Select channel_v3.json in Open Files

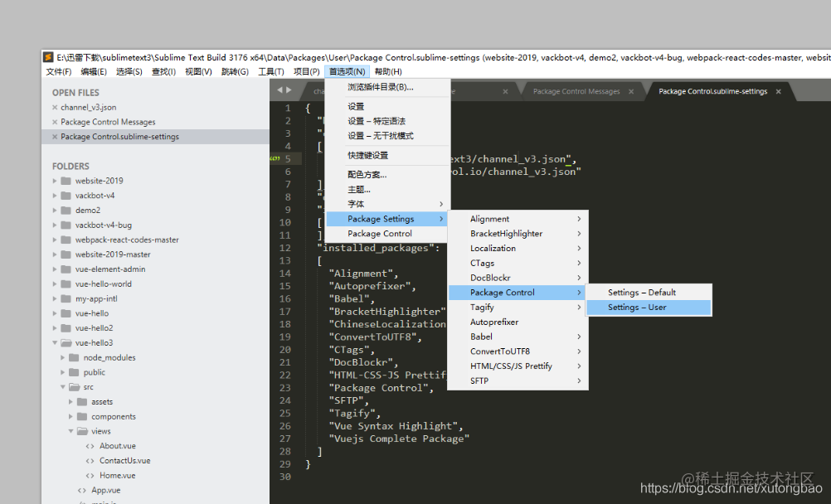tap(89, 108)
